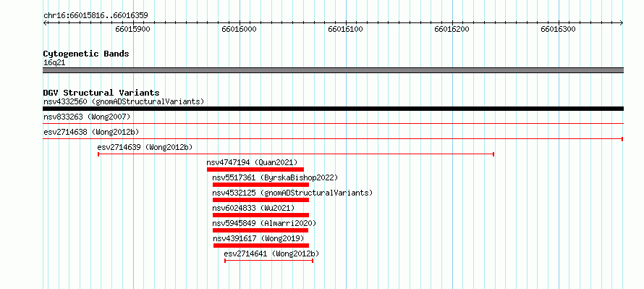Click the gray 16q21 cytogenetic band bar

coord(333,70)
